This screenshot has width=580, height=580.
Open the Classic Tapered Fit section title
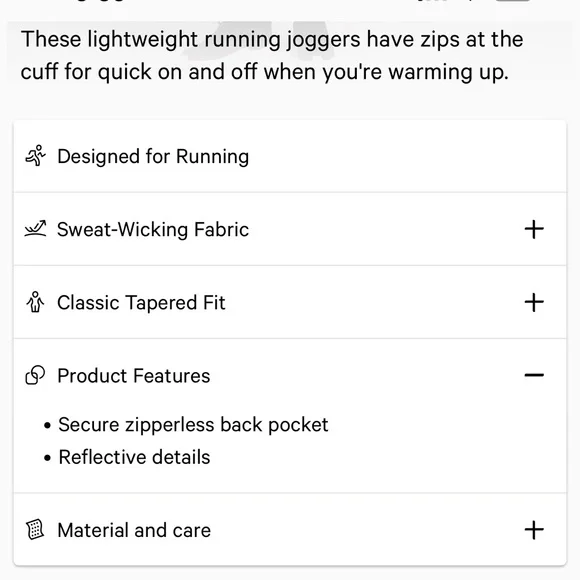[x=141, y=303]
